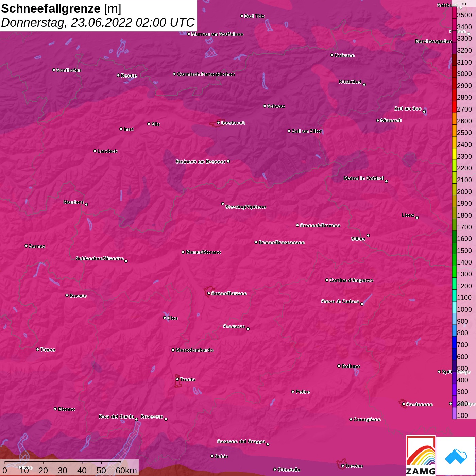Image resolution: width=476 pixels, height=476 pixels.
Task: Click the Garmisch-Partenkirchen label
Action: click(206, 74)
